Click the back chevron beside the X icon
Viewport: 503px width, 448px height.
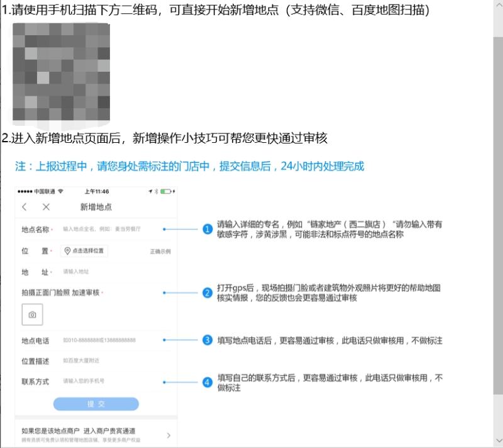pos(24,206)
